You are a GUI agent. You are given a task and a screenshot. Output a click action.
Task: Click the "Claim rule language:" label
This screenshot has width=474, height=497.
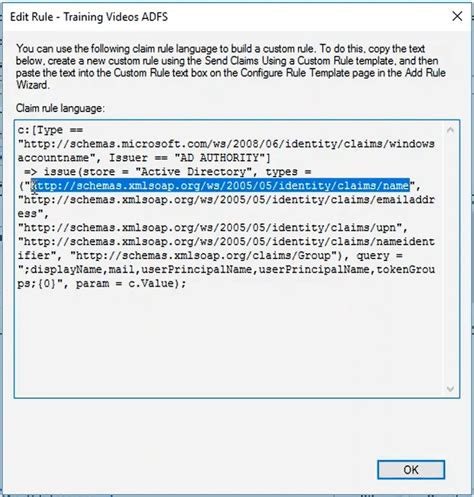click(60, 108)
